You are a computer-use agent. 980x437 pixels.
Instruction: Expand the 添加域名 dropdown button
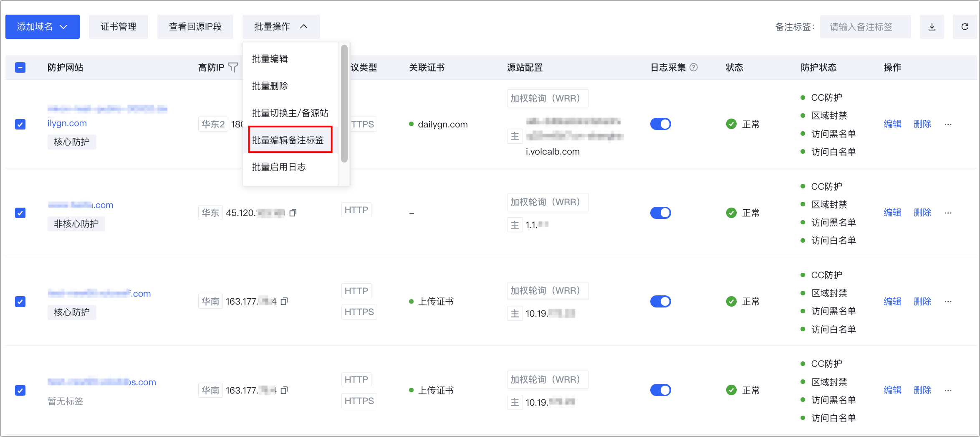pos(43,27)
